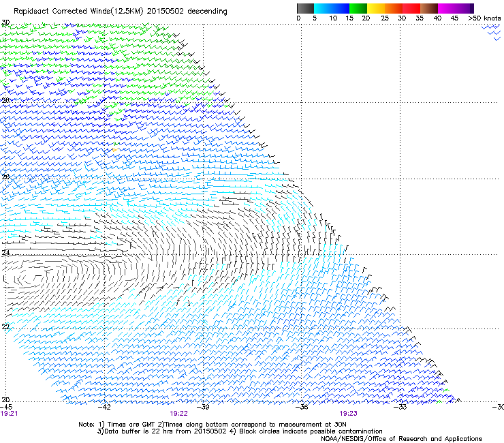Click the purple time stamp '19:21'
This screenshot has width=504, height=443.
coord(9,414)
